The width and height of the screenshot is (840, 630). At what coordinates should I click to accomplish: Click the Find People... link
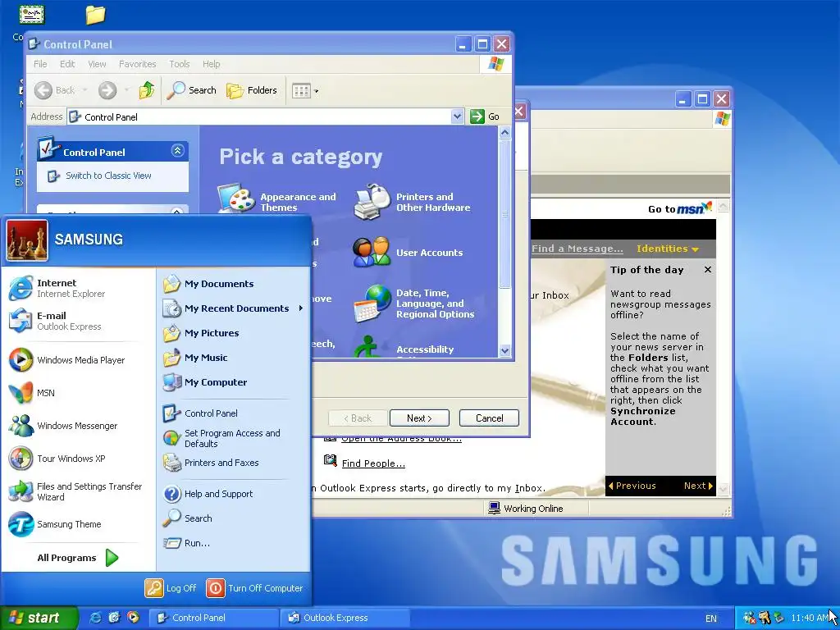point(373,463)
